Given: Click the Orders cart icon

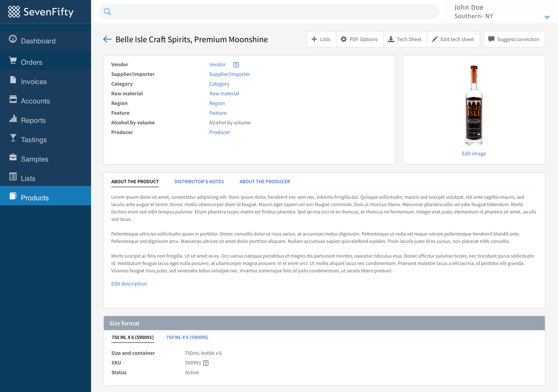Looking at the screenshot, I should click(x=13, y=60).
